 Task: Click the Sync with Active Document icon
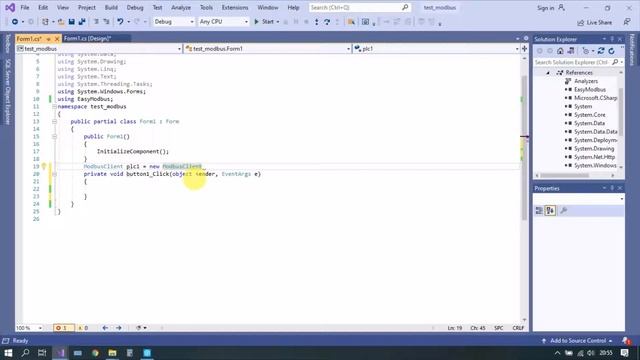pos(601,51)
